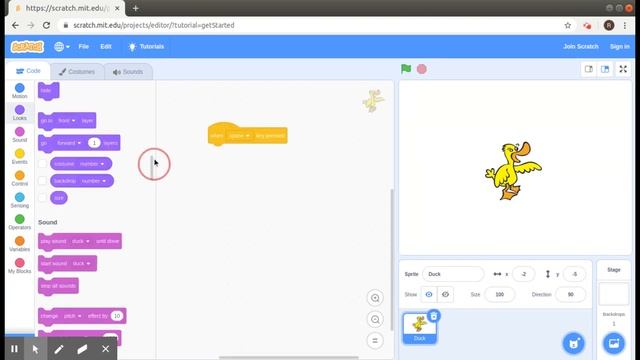Select the Control block category

[x=20, y=179]
